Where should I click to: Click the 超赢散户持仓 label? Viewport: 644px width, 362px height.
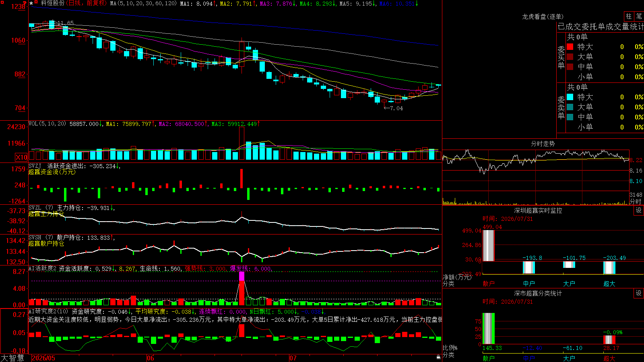[46, 244]
